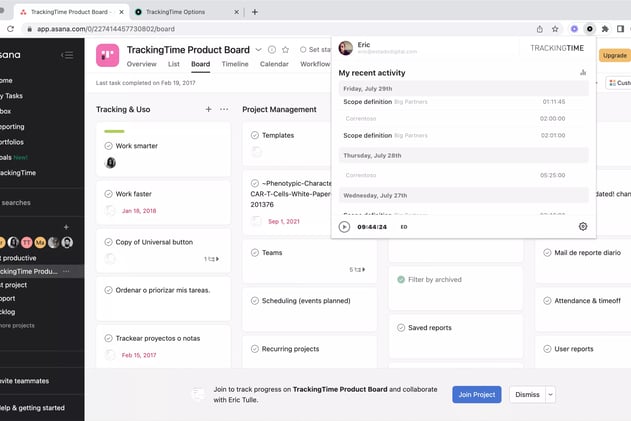Open the browser side panel icon

point(620,29)
